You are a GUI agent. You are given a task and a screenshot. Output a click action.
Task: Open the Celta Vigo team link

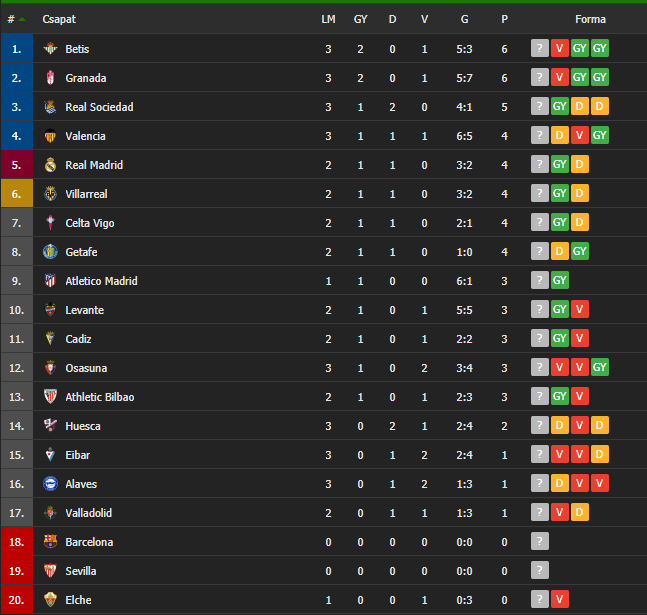pyautogui.click(x=90, y=223)
